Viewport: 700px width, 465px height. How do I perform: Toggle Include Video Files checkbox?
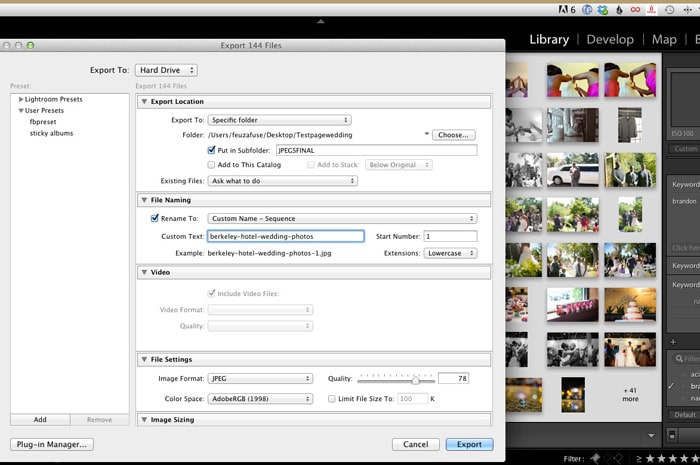(x=212, y=293)
